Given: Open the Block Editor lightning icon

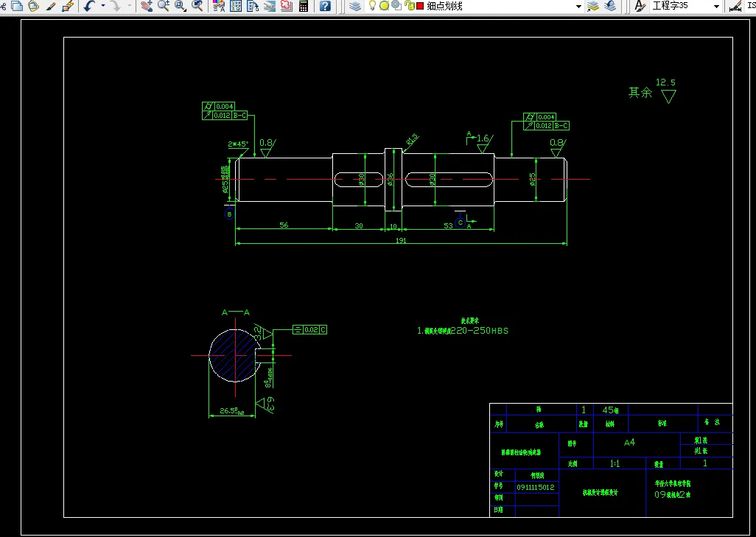Looking at the screenshot, I should pyautogui.click(x=68, y=6).
